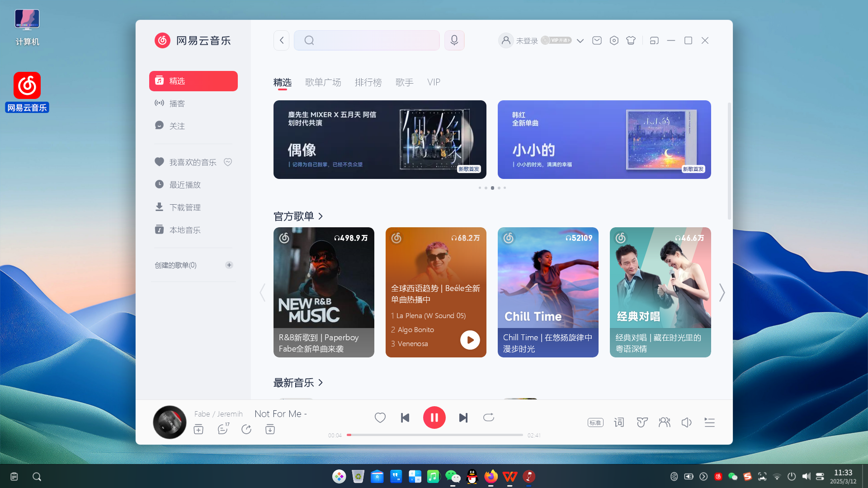Image resolution: width=868 pixels, height=488 pixels.
Task: Open the voice search microphone button
Action: pyautogui.click(x=454, y=40)
